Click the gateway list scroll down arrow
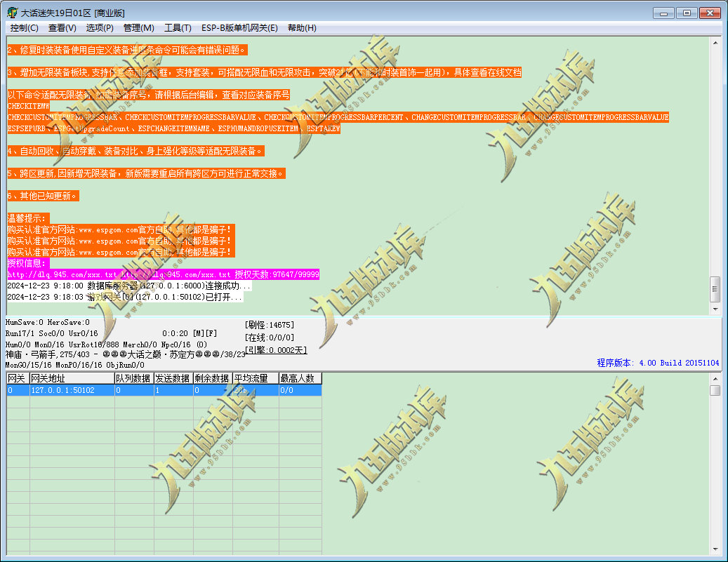 715,549
